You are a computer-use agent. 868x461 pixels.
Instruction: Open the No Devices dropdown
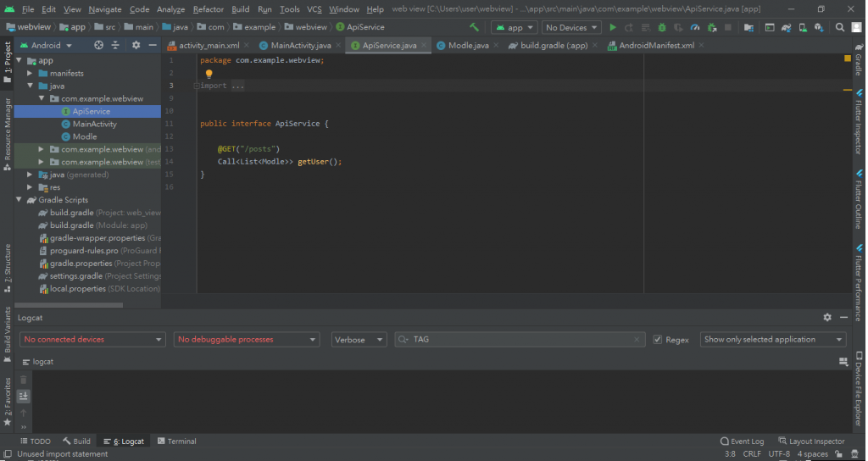point(570,27)
